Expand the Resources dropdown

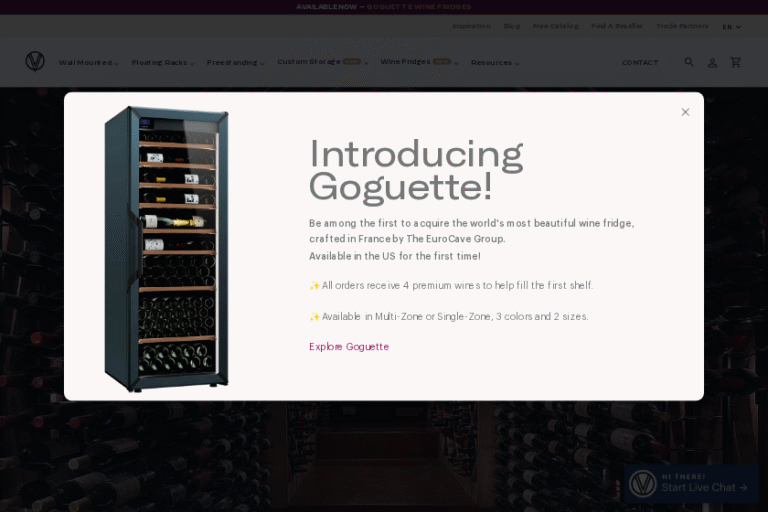pos(495,62)
